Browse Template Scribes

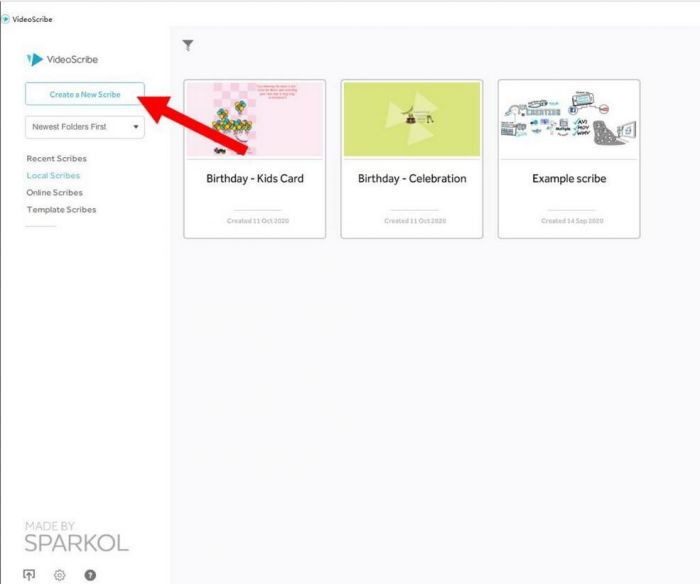coord(61,209)
